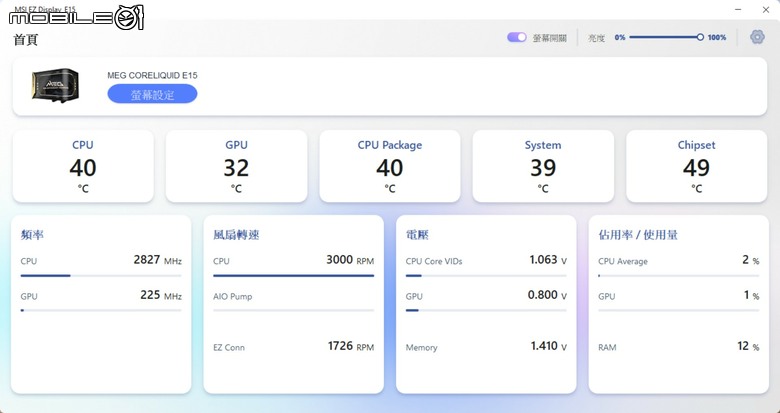Click the CPU fan speed 3000 RPM
This screenshot has width=780, height=413.
point(350,260)
